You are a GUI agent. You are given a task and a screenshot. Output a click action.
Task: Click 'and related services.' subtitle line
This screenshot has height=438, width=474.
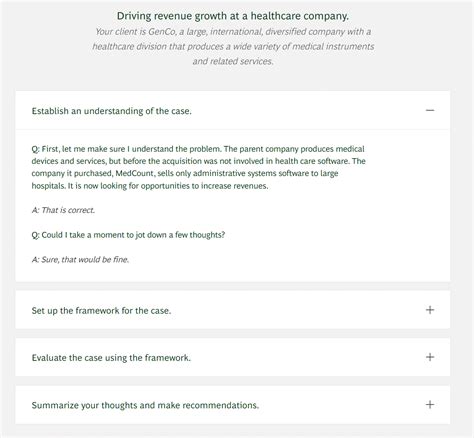(x=233, y=61)
